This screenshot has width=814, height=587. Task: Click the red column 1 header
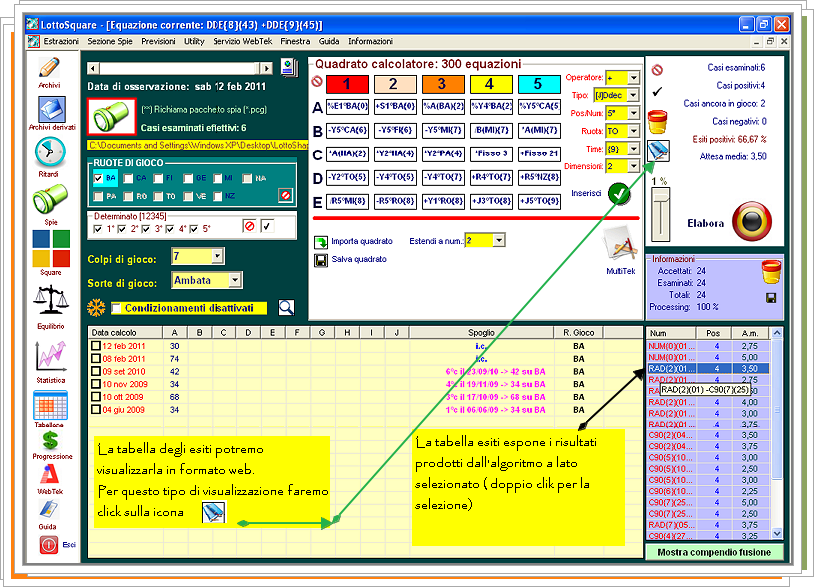tap(347, 84)
